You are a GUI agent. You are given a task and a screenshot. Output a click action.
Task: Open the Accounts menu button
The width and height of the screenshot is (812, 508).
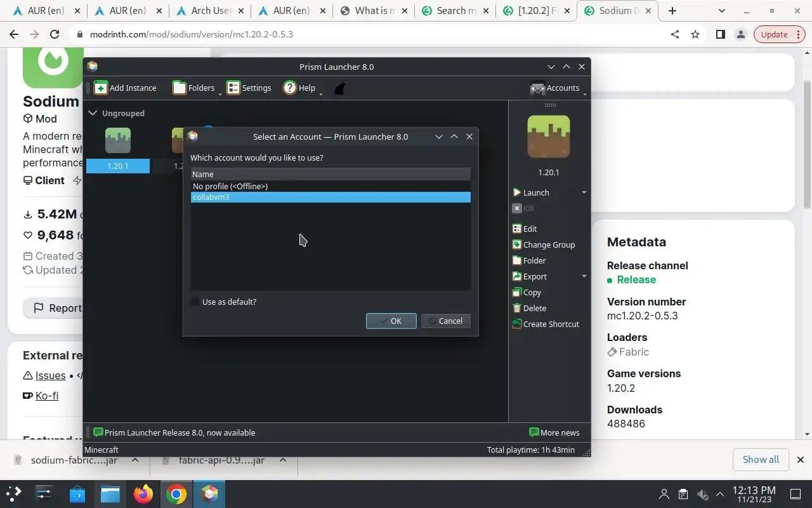pos(555,88)
